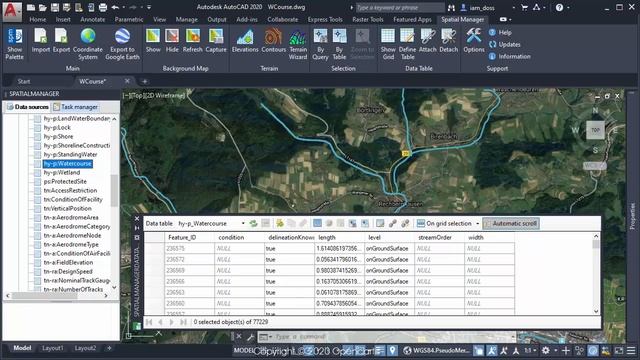Image resolution: width=640 pixels, height=360 pixels.
Task: Click the Detach data table icon
Action: (449, 41)
